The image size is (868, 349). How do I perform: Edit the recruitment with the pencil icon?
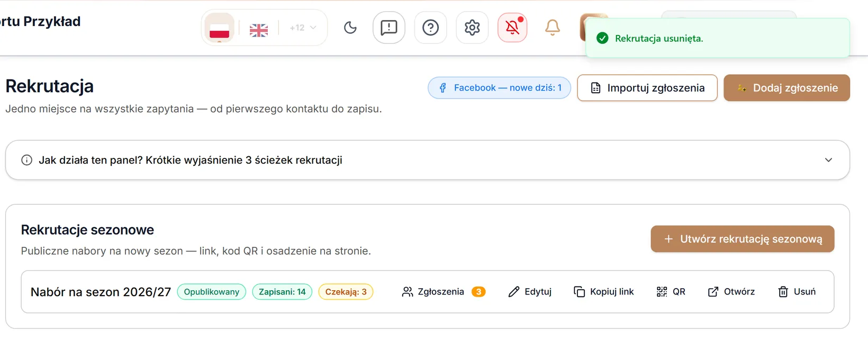[530, 292]
